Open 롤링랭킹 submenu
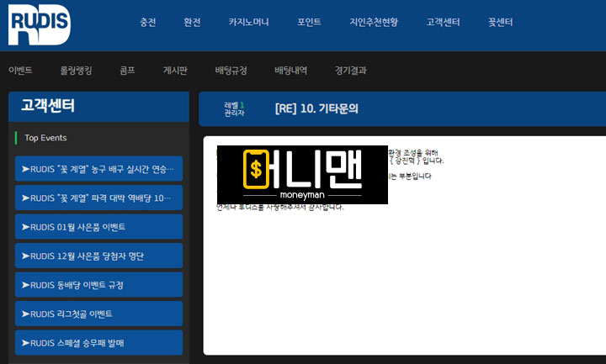Screen dimensions: 606x364 point(76,71)
